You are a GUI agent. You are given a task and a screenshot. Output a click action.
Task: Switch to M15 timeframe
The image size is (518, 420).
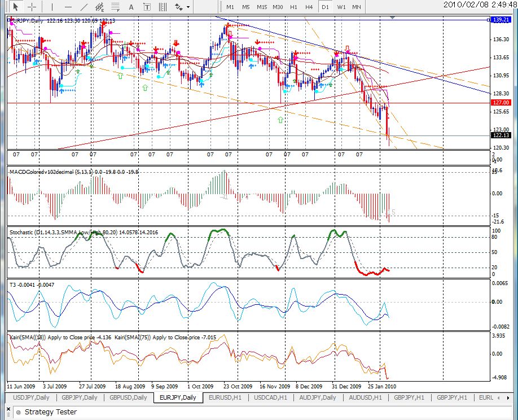[x=262, y=7]
